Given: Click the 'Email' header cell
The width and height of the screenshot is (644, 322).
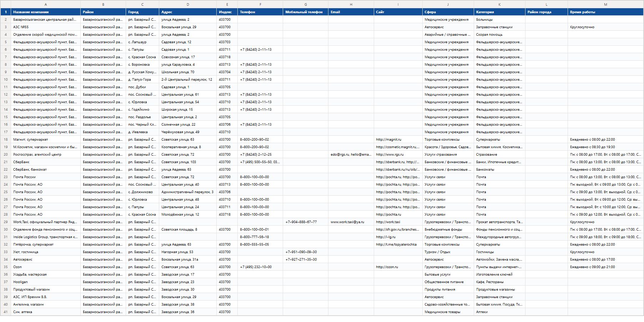Looking at the screenshot, I should coord(351,12).
